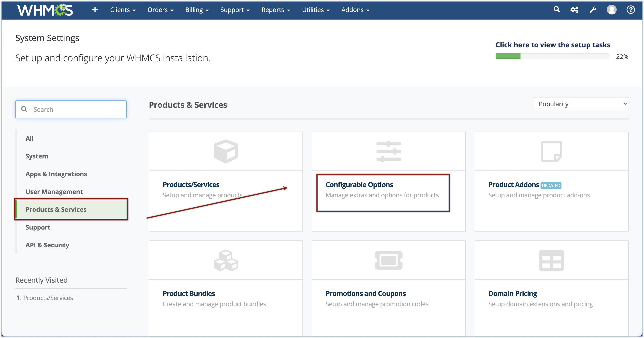
Task: Click the setup progress bar
Action: coord(552,56)
